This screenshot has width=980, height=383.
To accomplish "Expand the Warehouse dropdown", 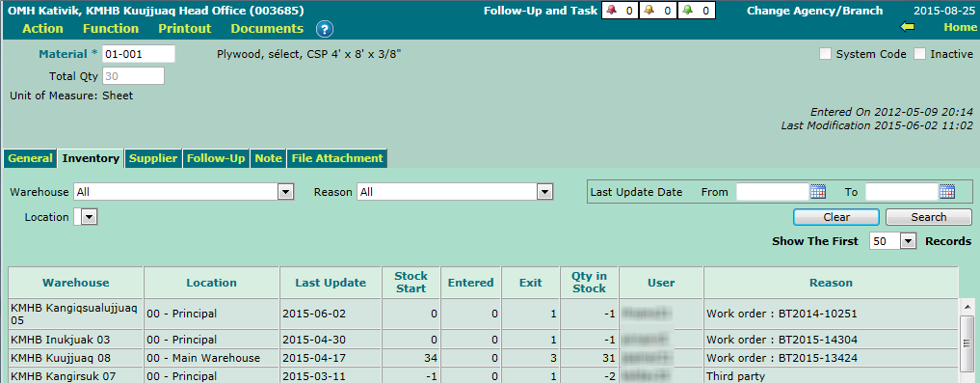I will [x=285, y=192].
